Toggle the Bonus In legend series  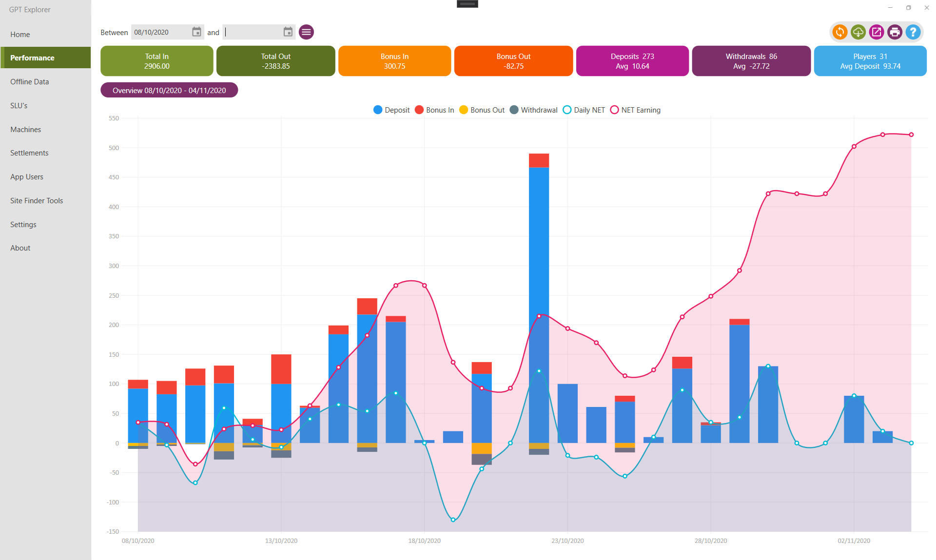point(434,110)
